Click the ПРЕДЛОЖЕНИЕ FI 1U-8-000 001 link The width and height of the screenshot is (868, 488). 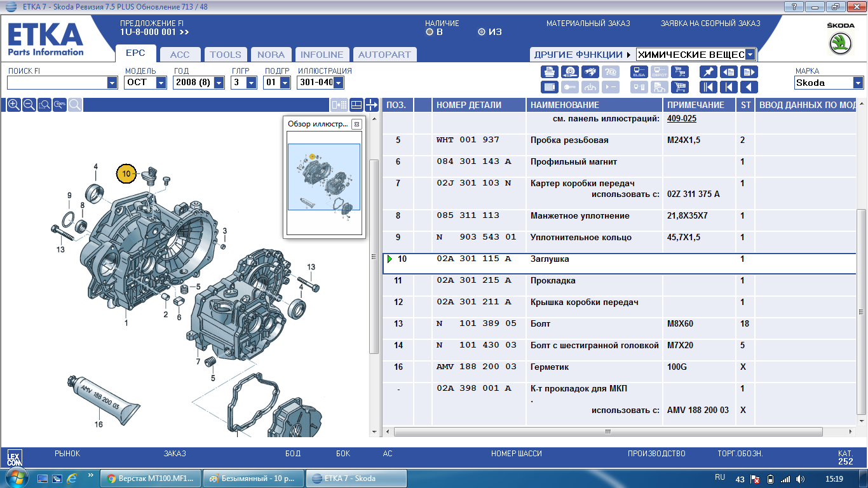click(154, 32)
